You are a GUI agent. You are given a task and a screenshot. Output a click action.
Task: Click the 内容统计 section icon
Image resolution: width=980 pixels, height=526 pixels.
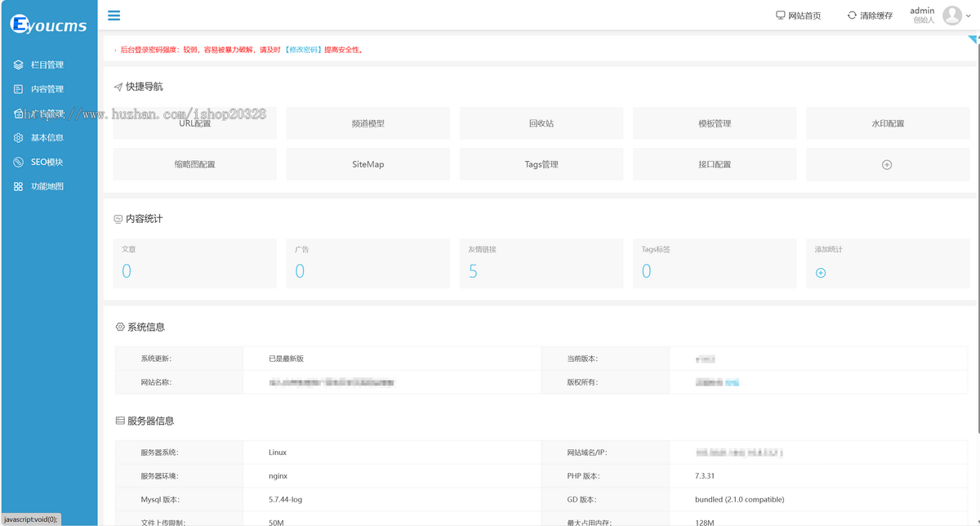click(118, 219)
